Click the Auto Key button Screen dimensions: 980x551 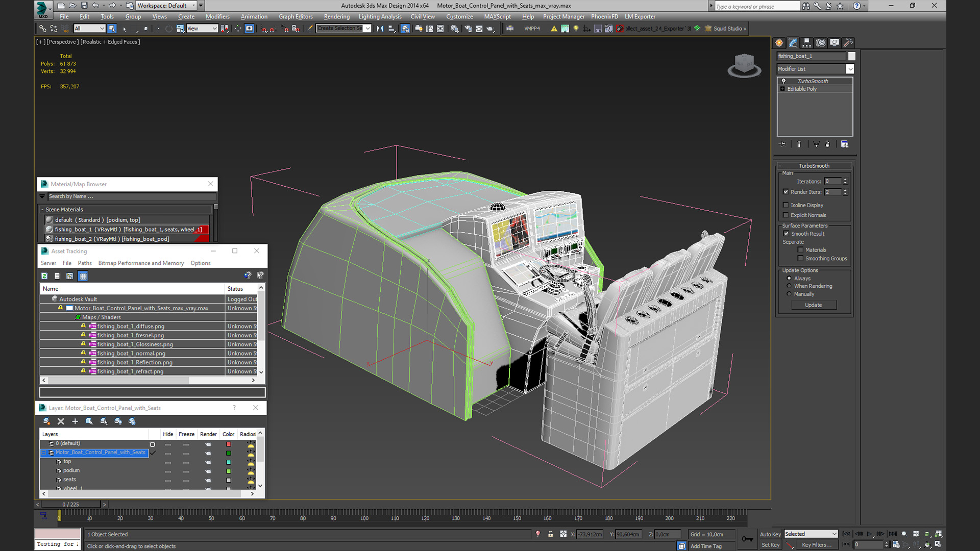pos(770,534)
